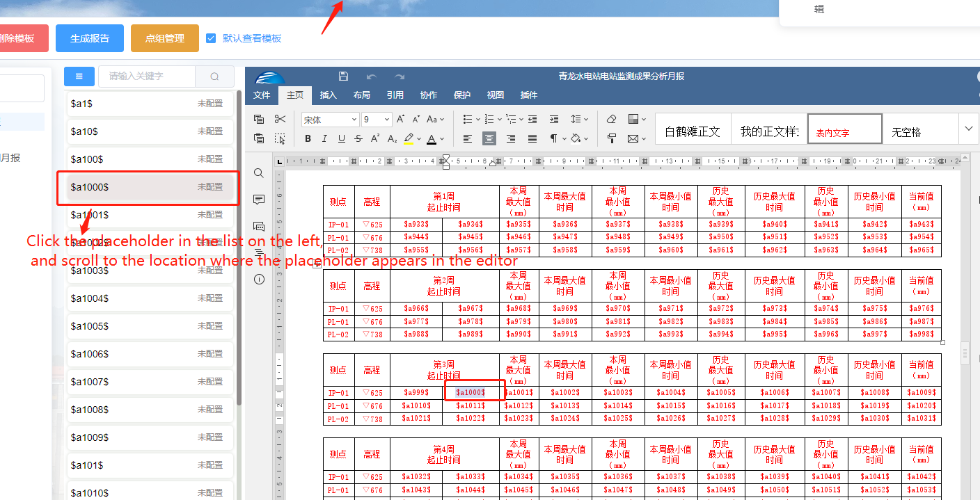Image resolution: width=980 pixels, height=500 pixels.
Task: Apply the 表内文字 paragraph style
Action: point(845,129)
